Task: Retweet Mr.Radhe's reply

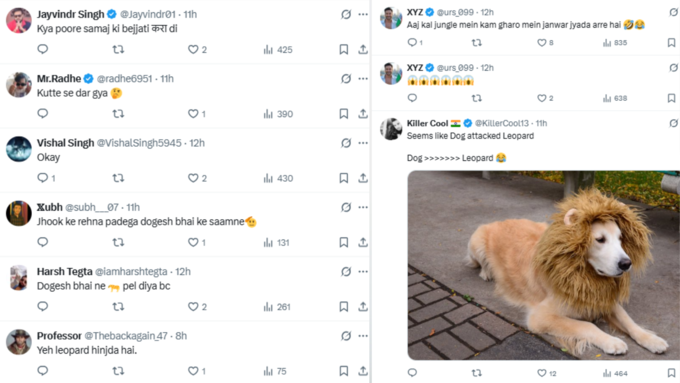Action: click(x=118, y=114)
